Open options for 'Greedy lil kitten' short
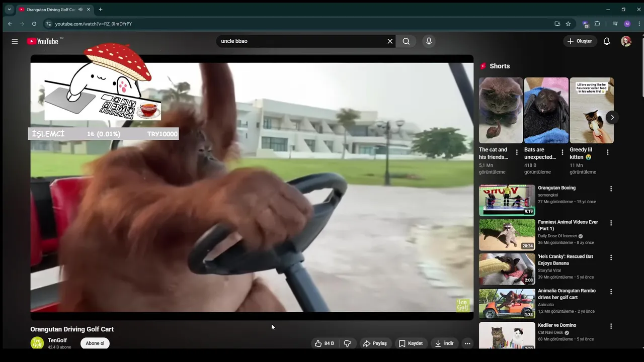Image resolution: width=644 pixels, height=362 pixels. pyautogui.click(x=607, y=152)
